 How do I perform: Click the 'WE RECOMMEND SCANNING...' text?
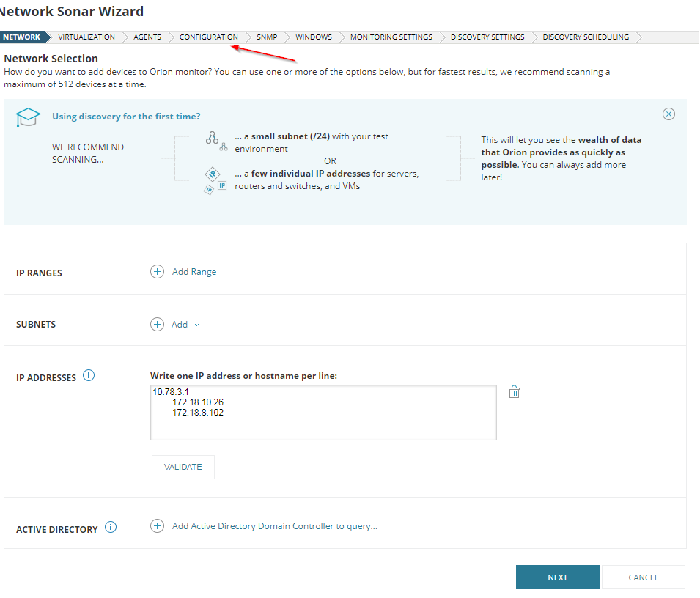[87, 153]
